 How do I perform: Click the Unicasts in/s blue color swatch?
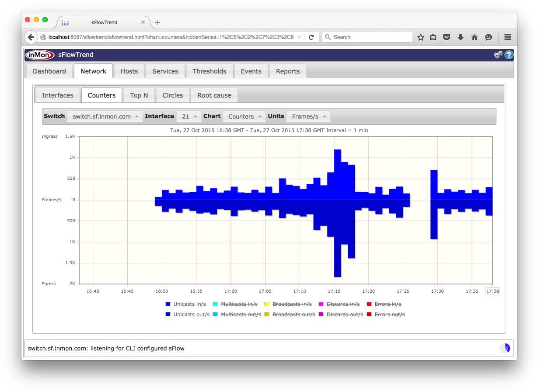click(168, 304)
